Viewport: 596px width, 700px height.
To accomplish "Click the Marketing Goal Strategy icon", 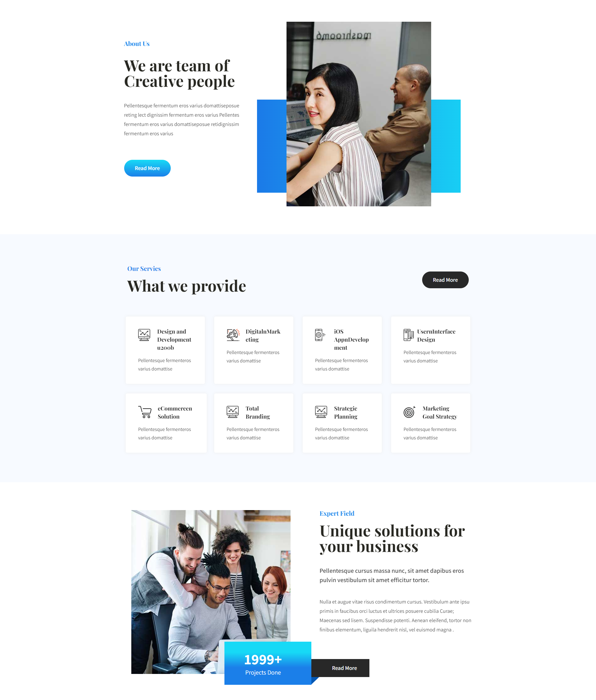I will [x=409, y=411].
